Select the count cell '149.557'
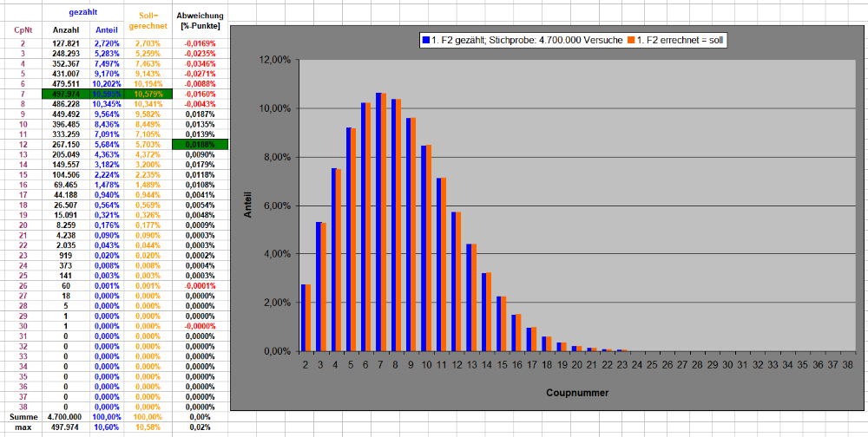 tap(67, 164)
